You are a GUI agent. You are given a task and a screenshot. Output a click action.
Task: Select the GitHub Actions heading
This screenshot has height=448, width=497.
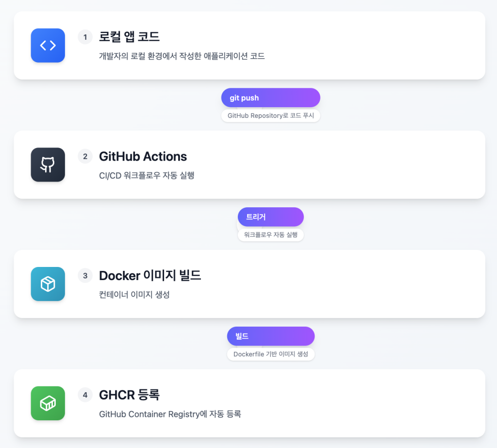(x=143, y=156)
